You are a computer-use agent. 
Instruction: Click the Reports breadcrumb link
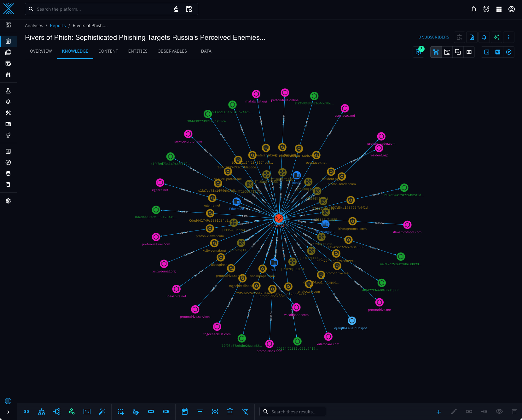58,26
